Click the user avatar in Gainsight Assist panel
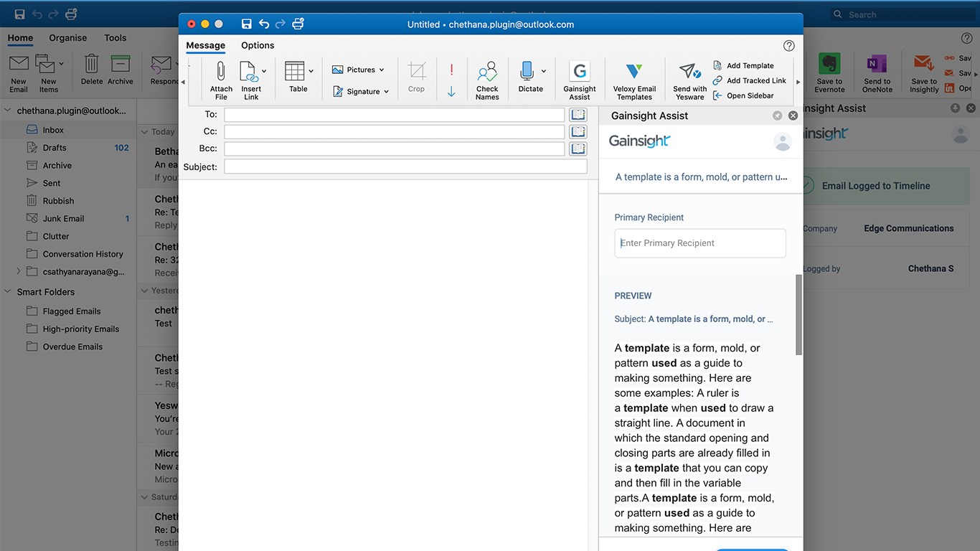Viewport: 980px width, 551px height. tap(783, 141)
